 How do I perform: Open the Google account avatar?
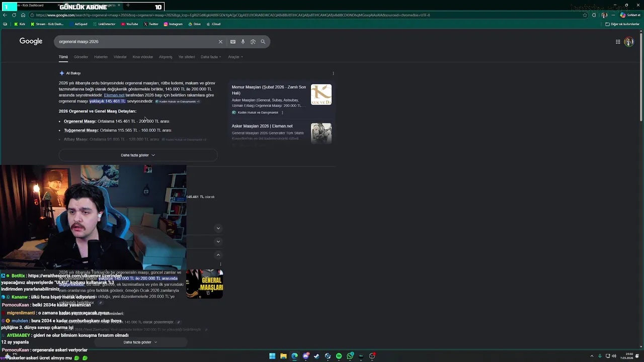coord(629,42)
